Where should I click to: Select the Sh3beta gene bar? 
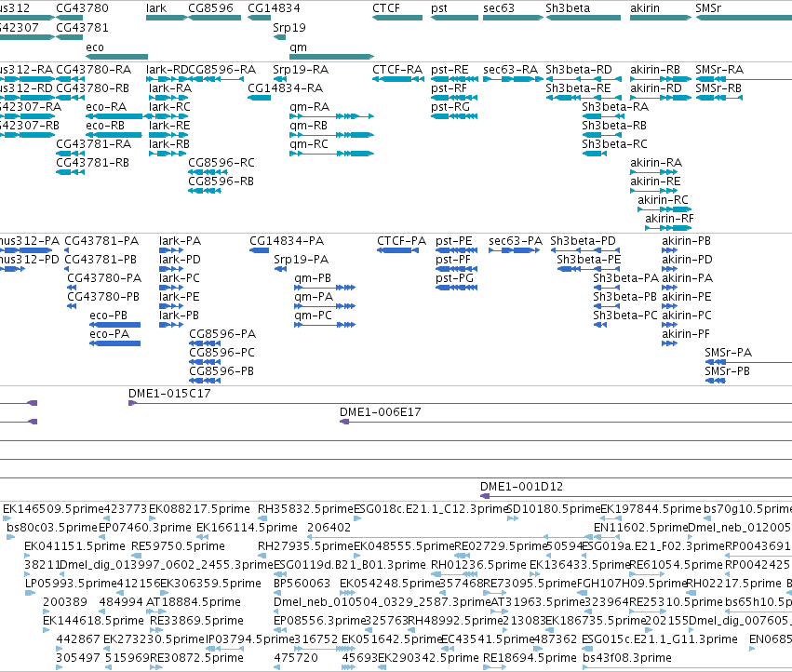pyautogui.click(x=584, y=18)
